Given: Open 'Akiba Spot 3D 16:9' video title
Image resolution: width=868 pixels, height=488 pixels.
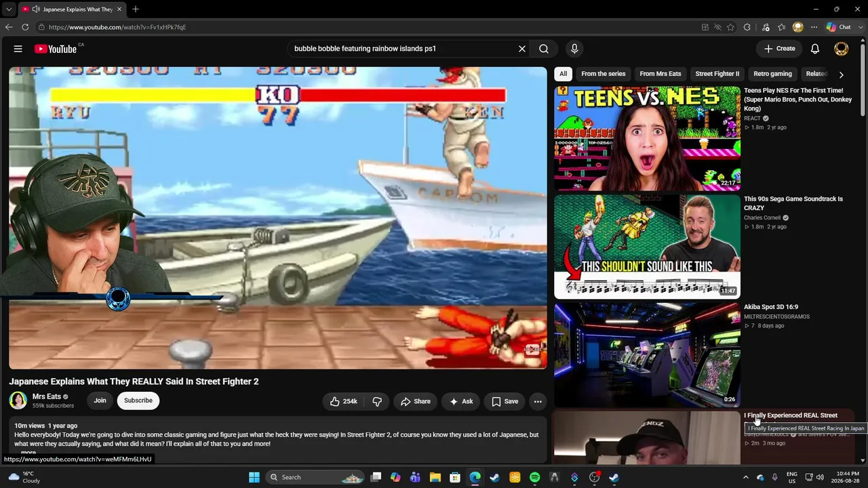Looking at the screenshot, I should (x=771, y=307).
